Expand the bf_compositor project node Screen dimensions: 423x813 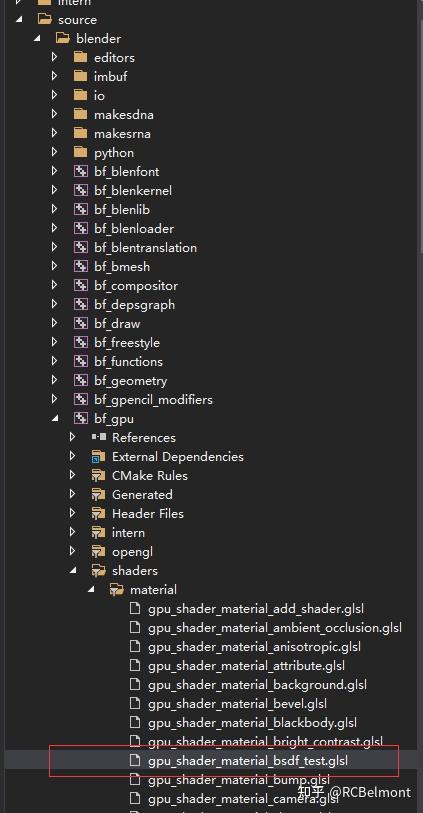pos(54,285)
